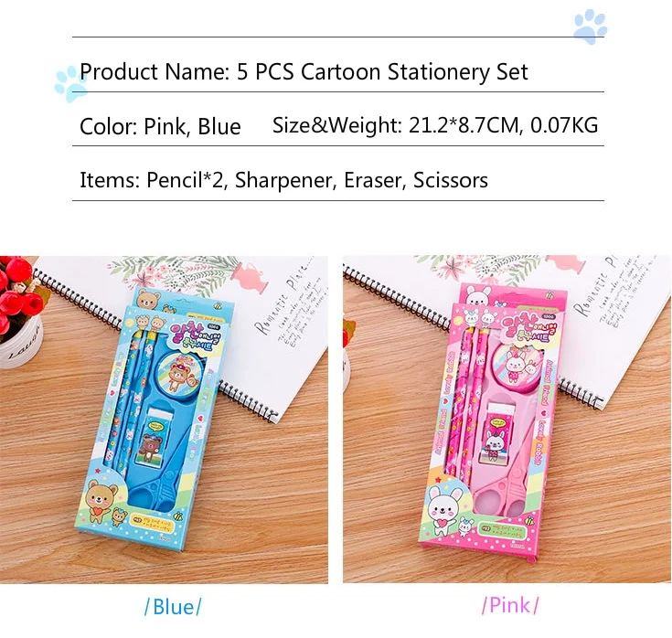The height and width of the screenshot is (638, 672).
Task: Select the pink stationery set photo
Action: coord(507,419)
